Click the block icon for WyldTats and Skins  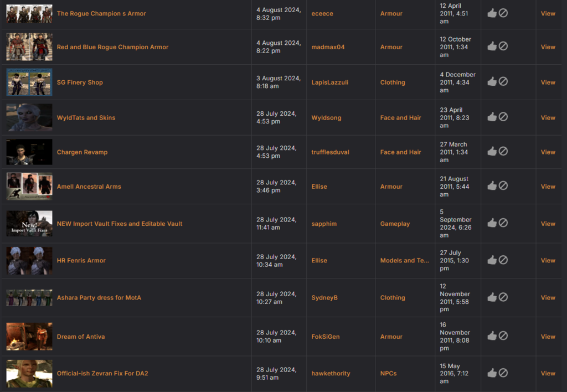(x=503, y=117)
